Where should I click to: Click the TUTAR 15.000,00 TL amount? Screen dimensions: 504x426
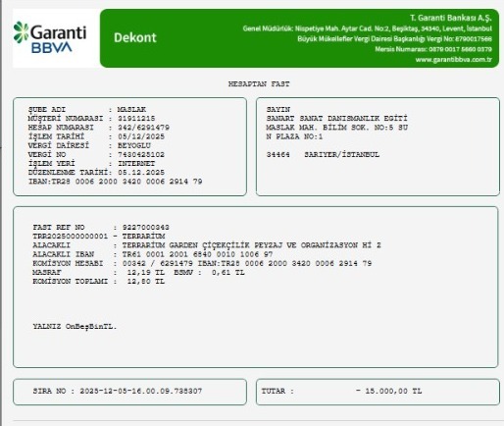(388, 391)
